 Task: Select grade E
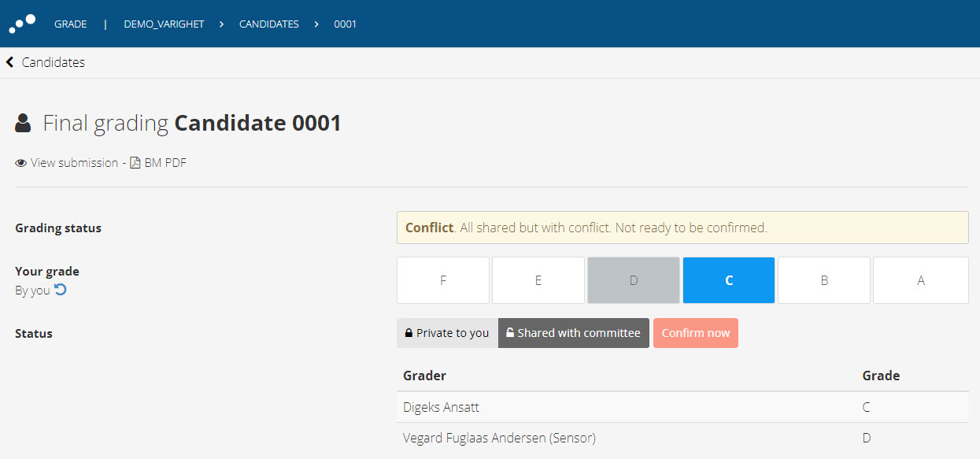538,280
